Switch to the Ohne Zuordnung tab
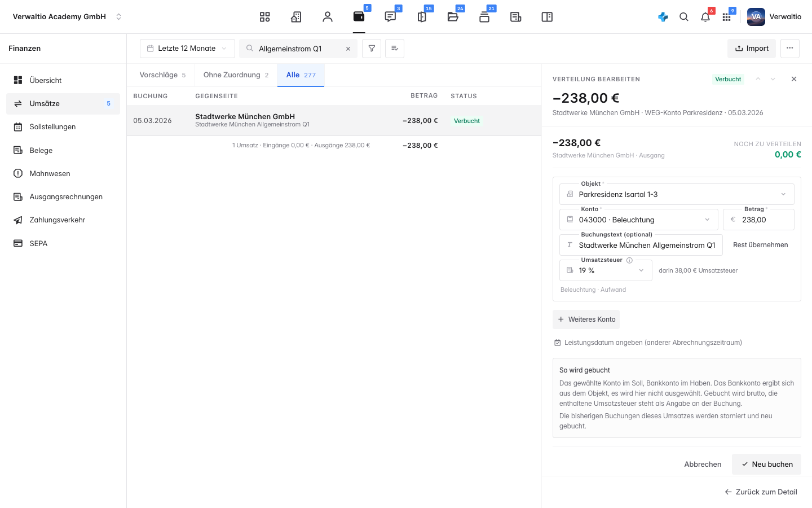This screenshot has width=812, height=508. 236,75
